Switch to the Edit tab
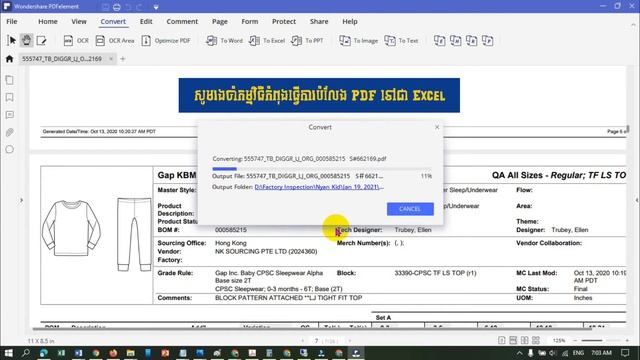 point(146,21)
